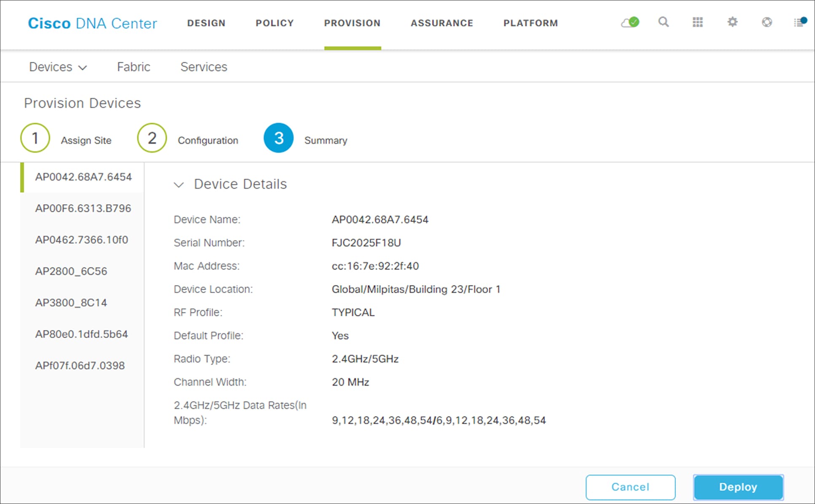Click the Summary step label

326,140
